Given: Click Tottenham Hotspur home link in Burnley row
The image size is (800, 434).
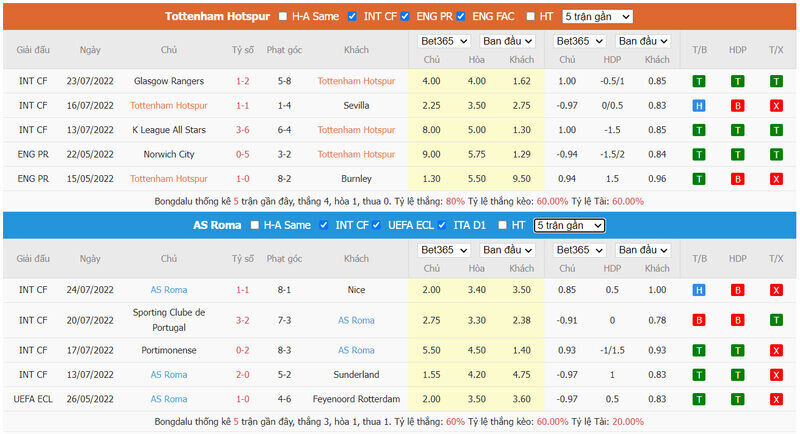Looking at the screenshot, I should [x=168, y=179].
